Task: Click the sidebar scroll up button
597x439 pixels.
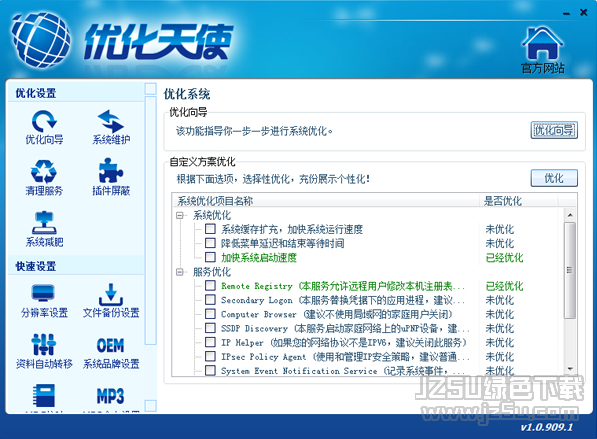Action: 151,89
